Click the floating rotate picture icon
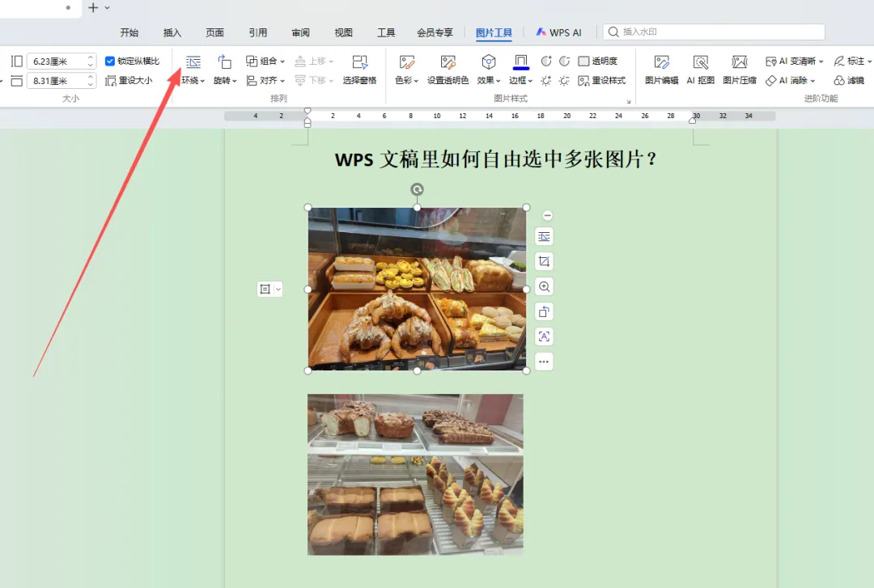Image resolution: width=874 pixels, height=588 pixels. [544, 311]
